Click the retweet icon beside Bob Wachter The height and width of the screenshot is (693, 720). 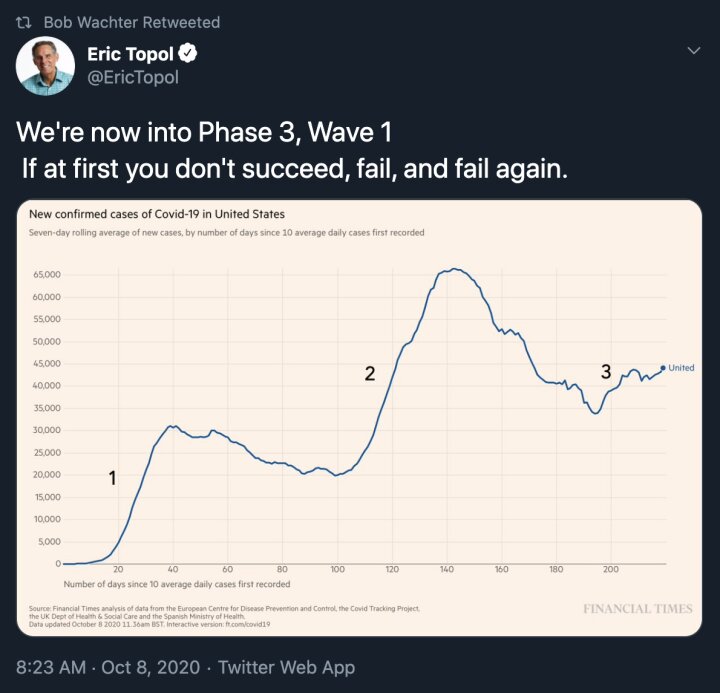23,23
